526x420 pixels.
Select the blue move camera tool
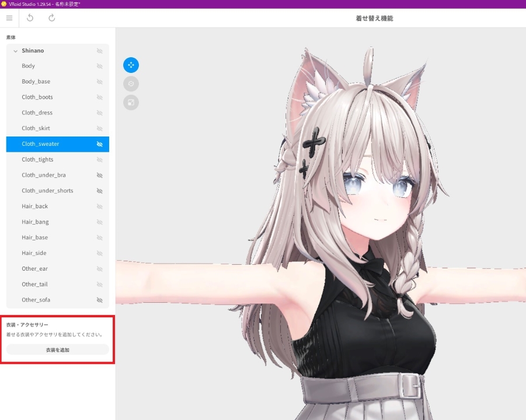pyautogui.click(x=131, y=65)
